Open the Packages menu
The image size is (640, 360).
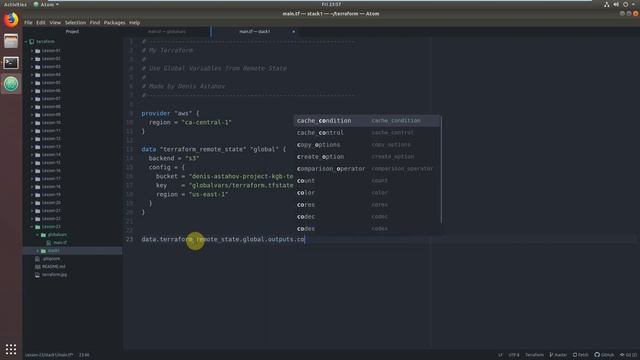click(x=114, y=23)
